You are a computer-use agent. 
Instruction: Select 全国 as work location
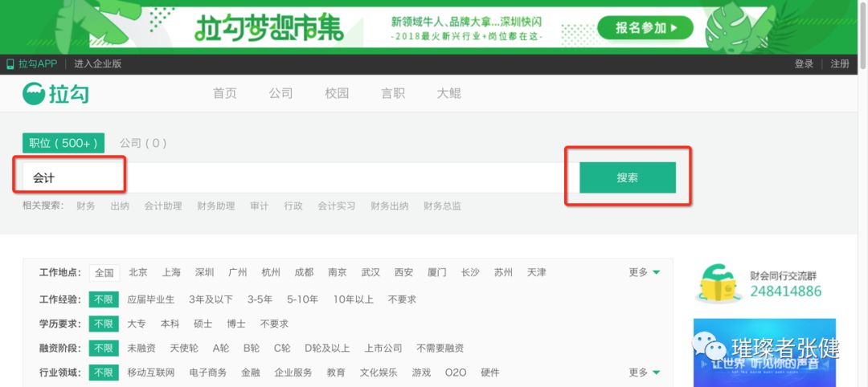click(104, 272)
